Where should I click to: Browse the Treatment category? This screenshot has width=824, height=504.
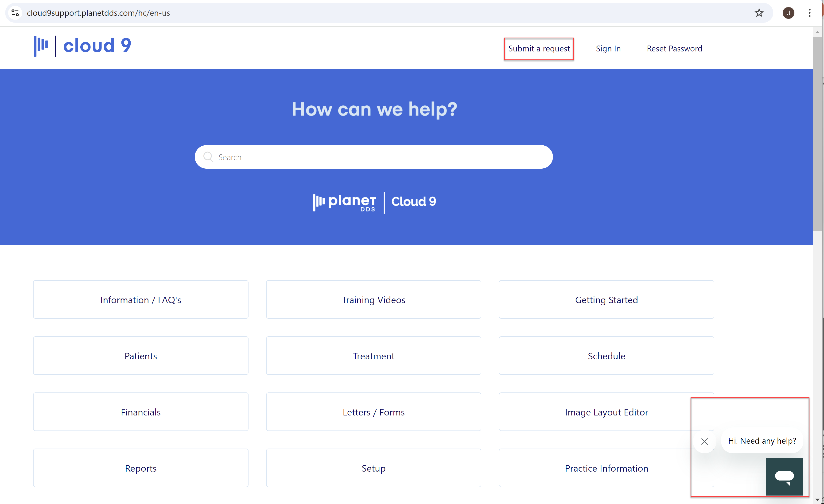(373, 356)
